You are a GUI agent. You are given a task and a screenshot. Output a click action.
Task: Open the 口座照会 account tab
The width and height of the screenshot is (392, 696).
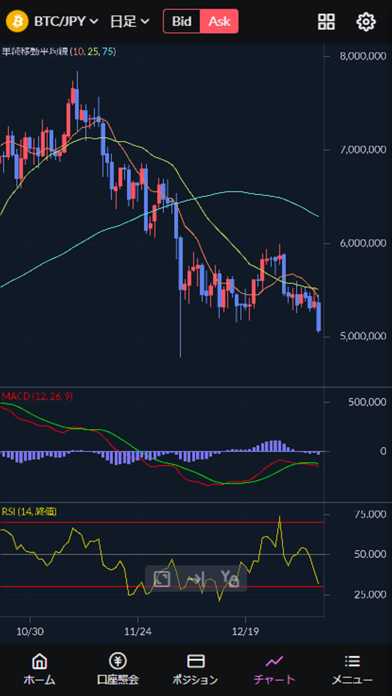(x=118, y=669)
